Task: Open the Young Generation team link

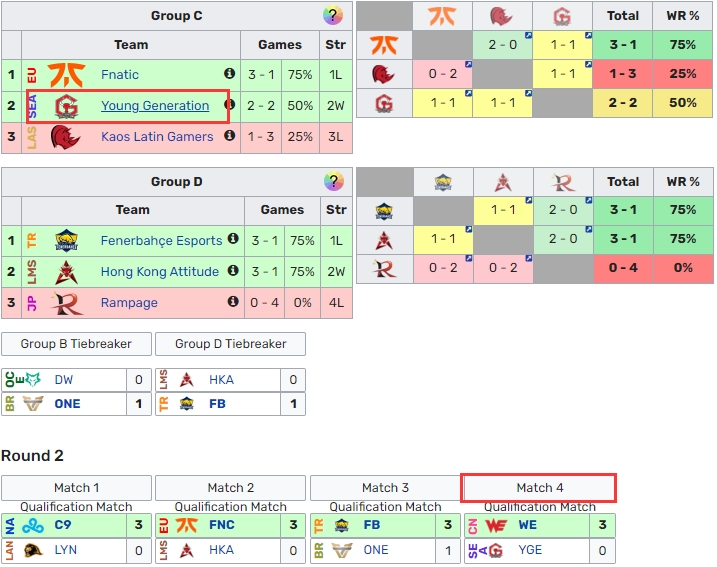Action: pos(155,106)
